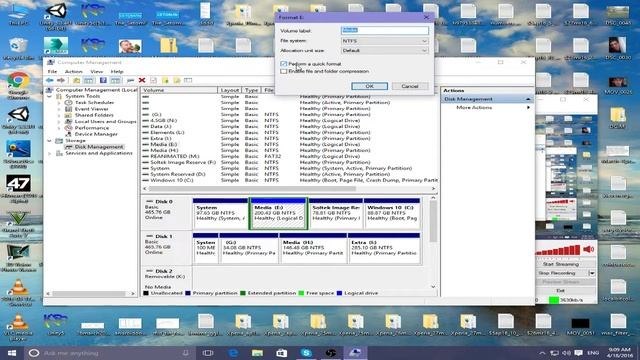The image size is (640, 360).
Task: Click OK in the Format dialog
Action: pyautogui.click(x=369, y=86)
